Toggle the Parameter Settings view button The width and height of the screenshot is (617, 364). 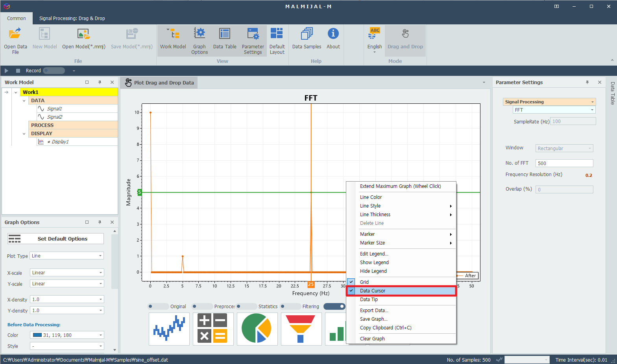point(253,40)
